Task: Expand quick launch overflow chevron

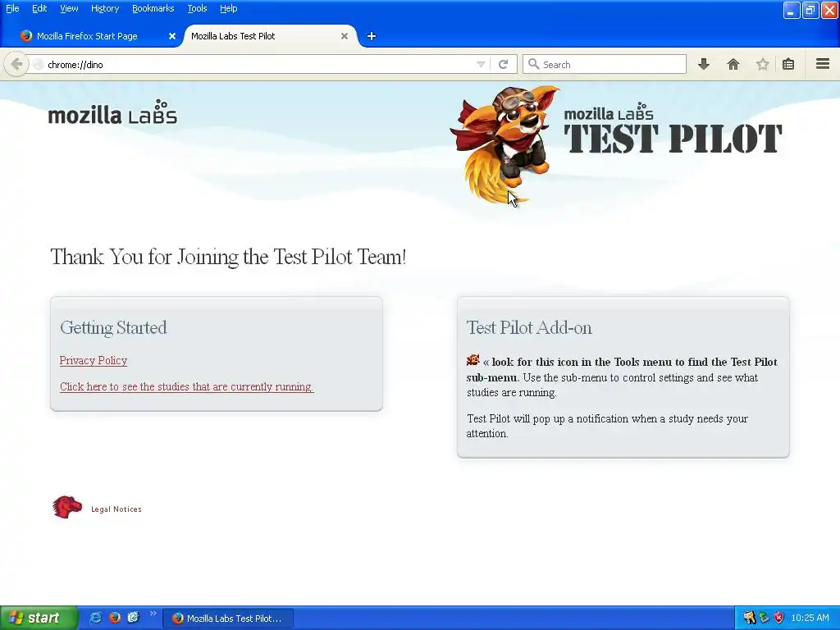Action: [x=153, y=614]
